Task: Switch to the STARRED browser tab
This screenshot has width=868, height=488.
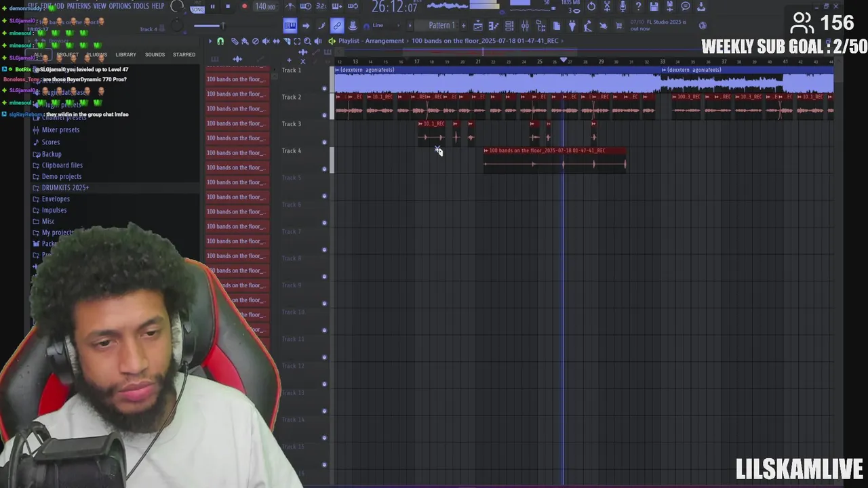Action: 184,54
